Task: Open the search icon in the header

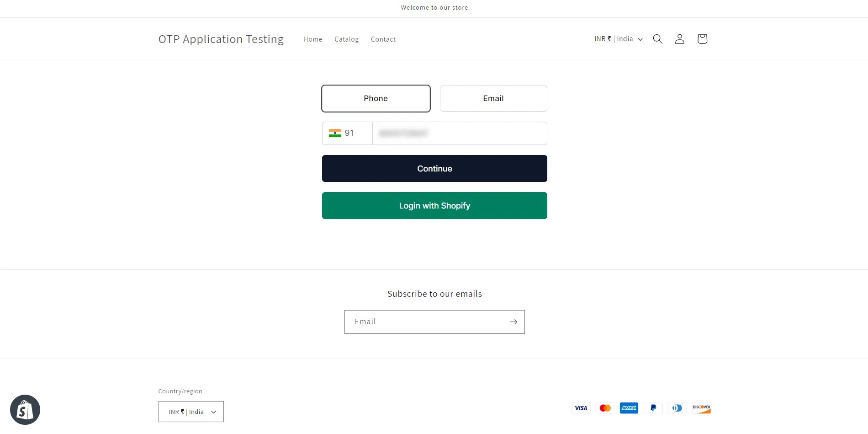Action: coord(657,39)
